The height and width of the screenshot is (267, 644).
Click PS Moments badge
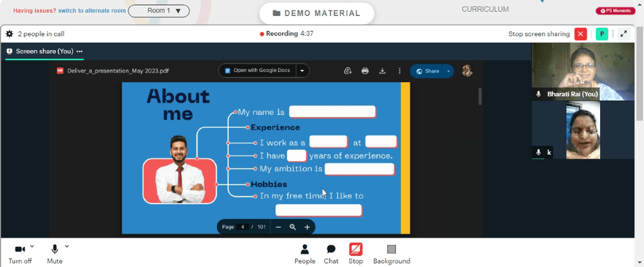[x=616, y=11]
